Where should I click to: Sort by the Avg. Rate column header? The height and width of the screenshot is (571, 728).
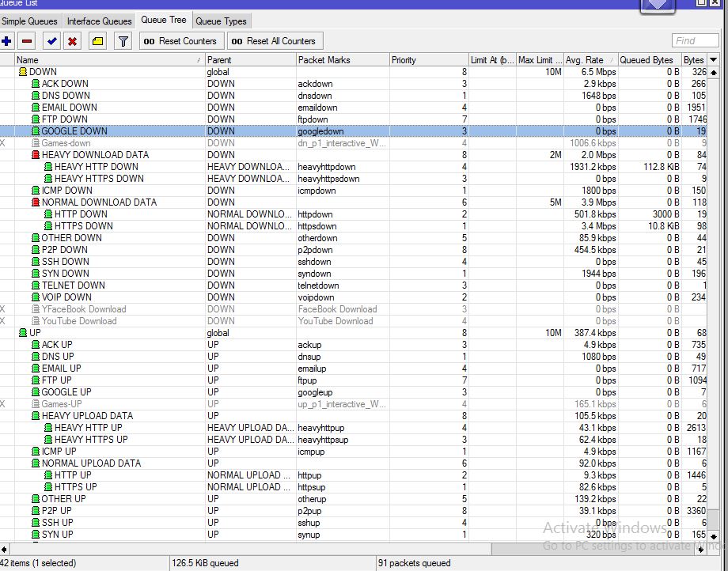coord(591,60)
